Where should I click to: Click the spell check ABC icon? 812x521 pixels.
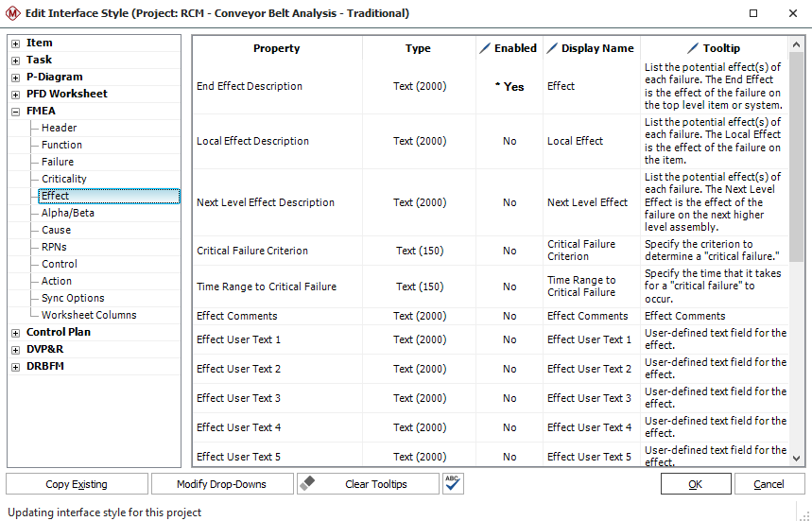453,484
